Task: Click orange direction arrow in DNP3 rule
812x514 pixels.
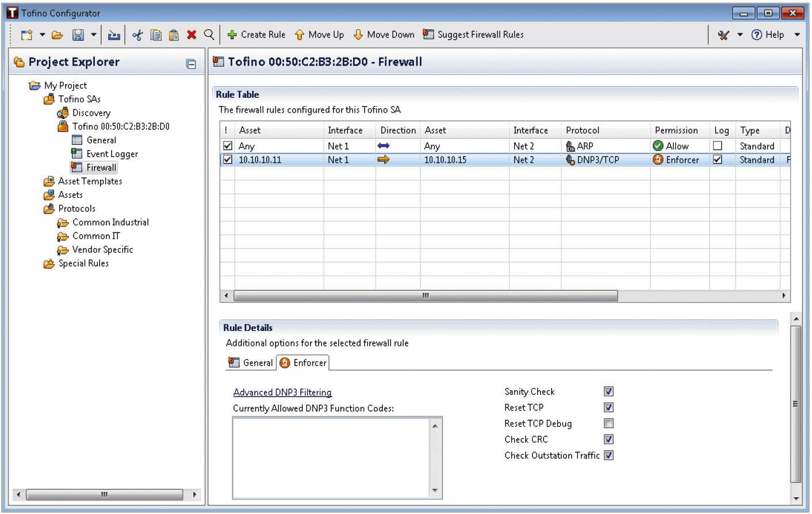Action: pos(384,160)
